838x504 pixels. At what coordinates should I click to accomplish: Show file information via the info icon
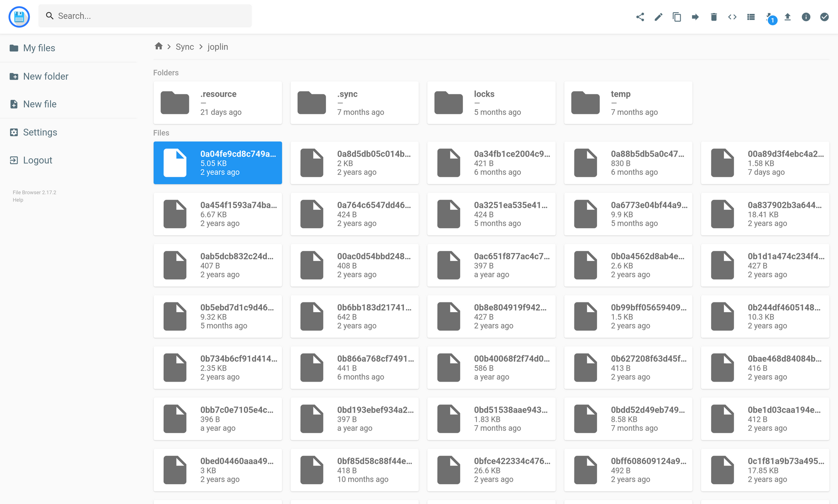(806, 17)
